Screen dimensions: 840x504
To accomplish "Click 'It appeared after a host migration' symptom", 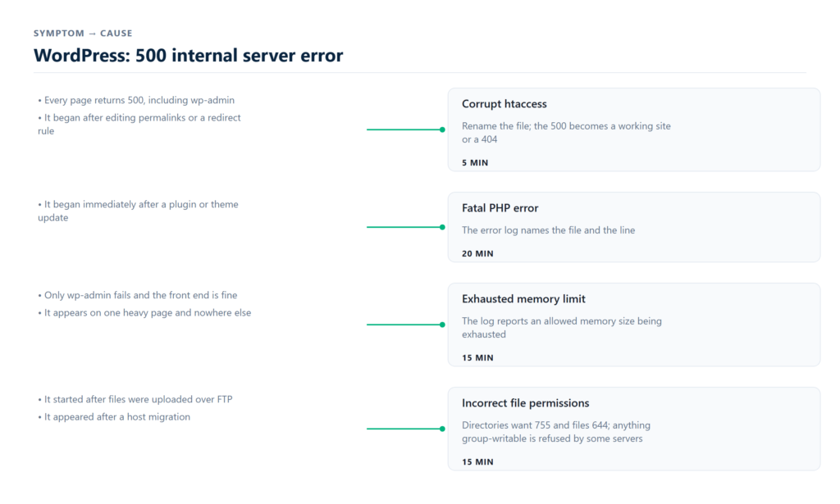I will (x=114, y=417).
